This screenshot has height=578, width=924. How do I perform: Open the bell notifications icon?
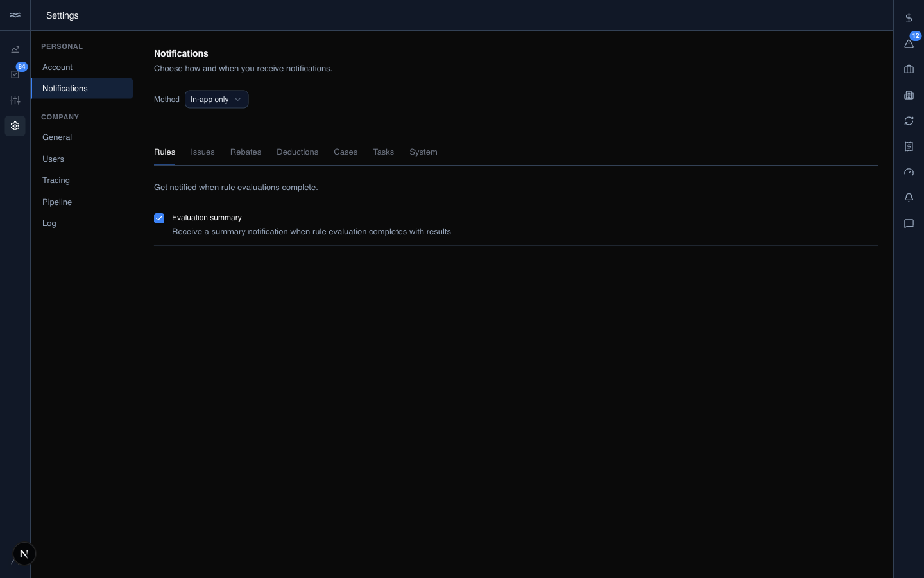(x=909, y=198)
